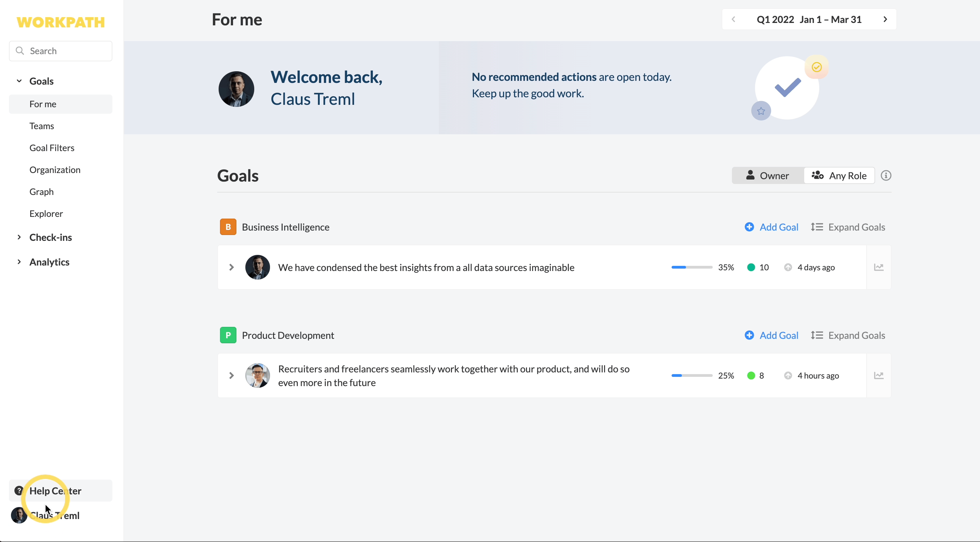Expand the Check-ins sidebar section

[19, 237]
